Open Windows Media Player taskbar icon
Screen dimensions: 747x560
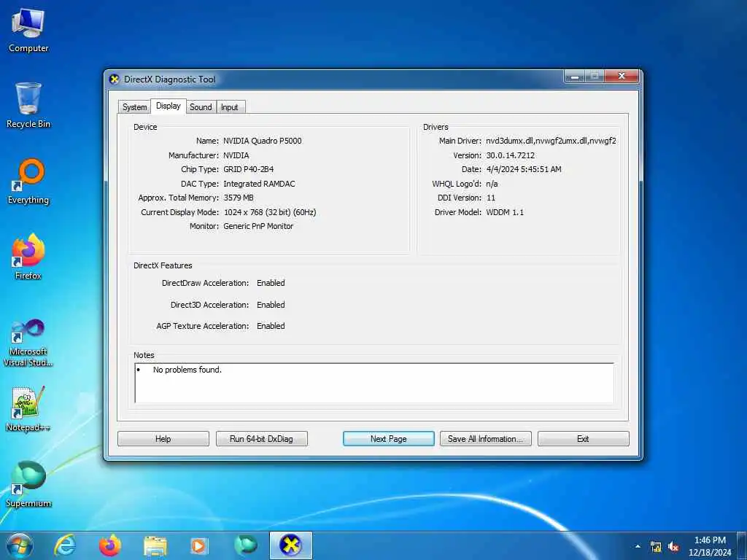click(x=199, y=545)
